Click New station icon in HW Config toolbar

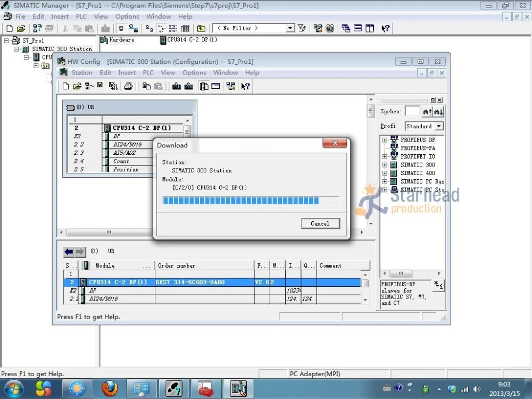click(65, 86)
